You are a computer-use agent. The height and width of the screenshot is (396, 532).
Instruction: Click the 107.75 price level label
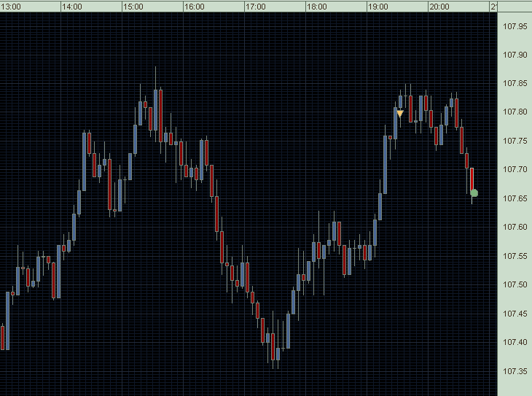tap(515, 141)
